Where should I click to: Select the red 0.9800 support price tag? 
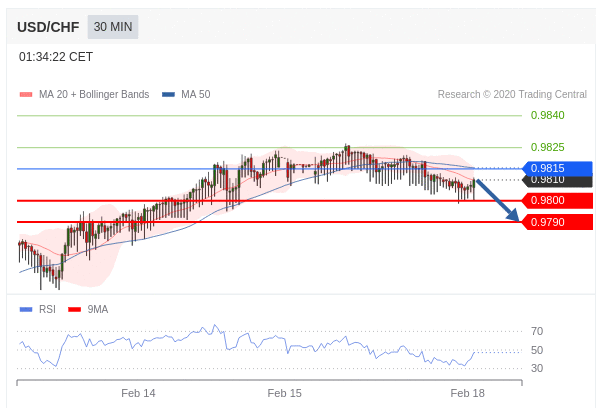click(558, 200)
